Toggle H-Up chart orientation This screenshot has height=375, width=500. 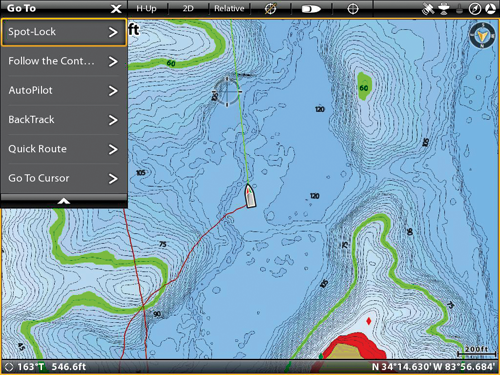146,9
